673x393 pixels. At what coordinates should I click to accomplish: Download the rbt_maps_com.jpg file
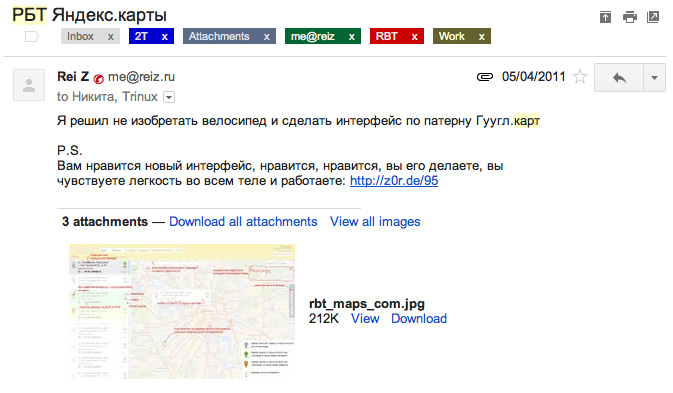click(x=419, y=318)
